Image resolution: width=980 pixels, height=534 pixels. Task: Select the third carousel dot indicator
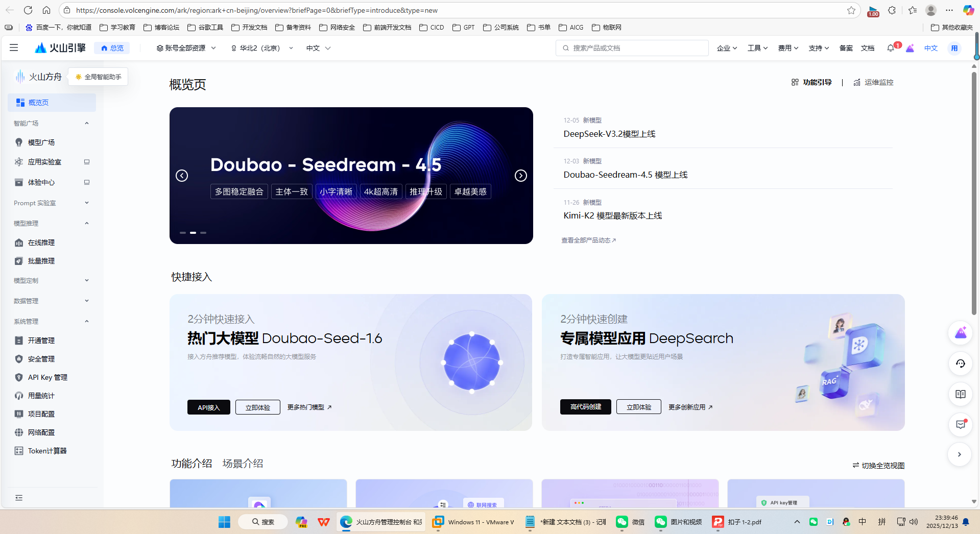coord(203,232)
